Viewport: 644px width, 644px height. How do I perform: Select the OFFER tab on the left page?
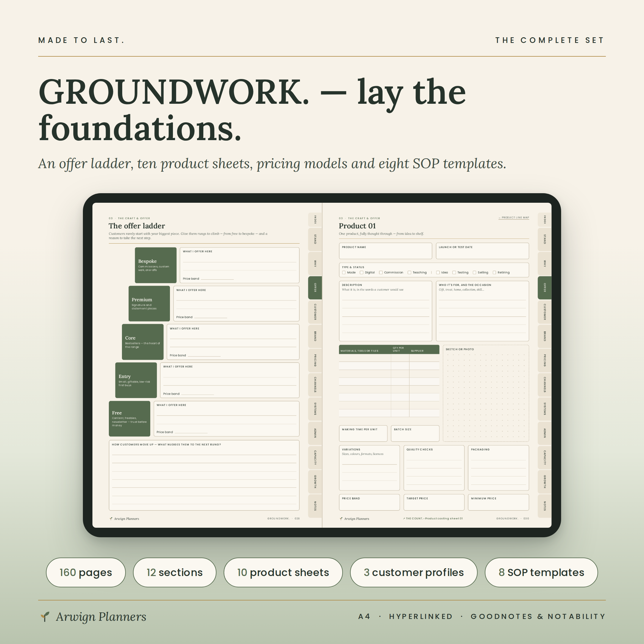click(315, 287)
